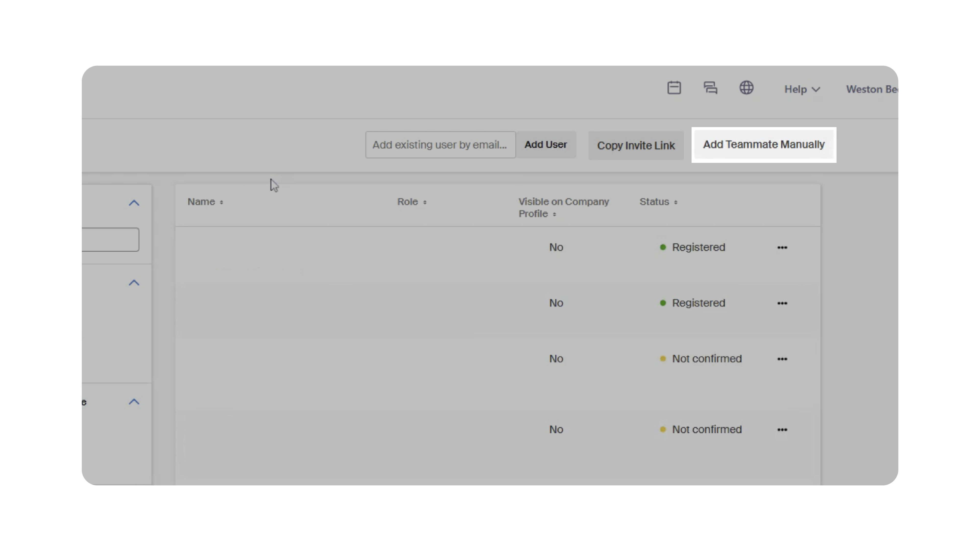This screenshot has width=980, height=551.
Task: Click Add Teammate Manually button
Action: click(x=763, y=145)
